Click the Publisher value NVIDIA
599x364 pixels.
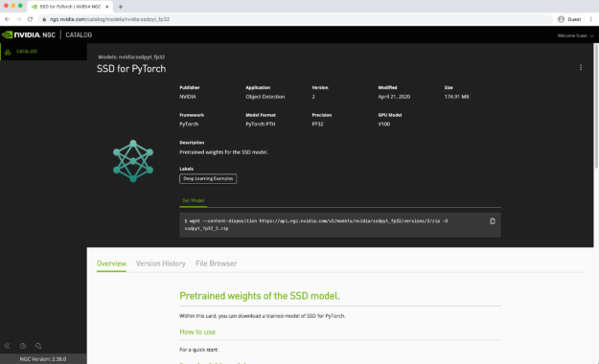coord(188,97)
